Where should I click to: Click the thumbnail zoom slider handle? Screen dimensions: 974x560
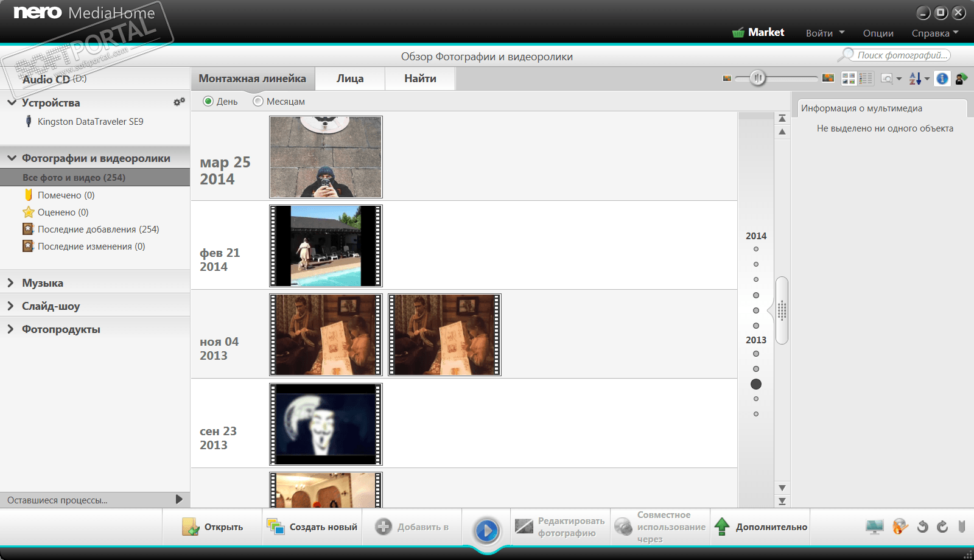tap(758, 78)
